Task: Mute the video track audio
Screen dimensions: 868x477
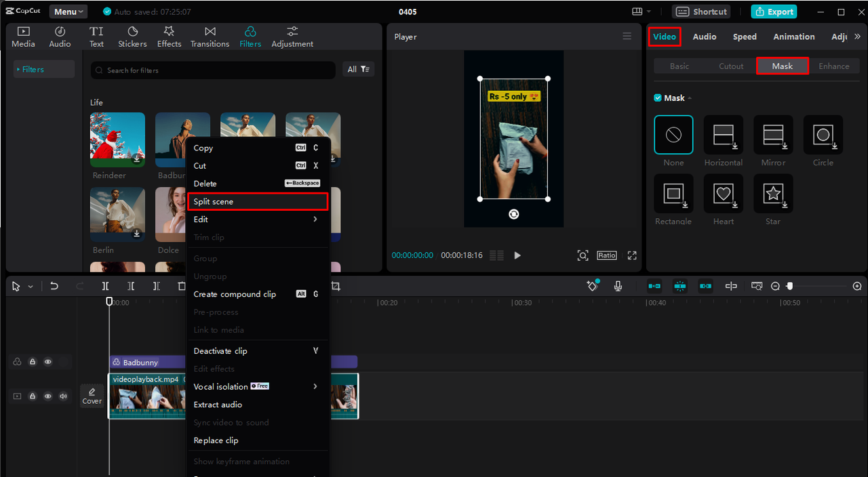Action: tap(64, 396)
